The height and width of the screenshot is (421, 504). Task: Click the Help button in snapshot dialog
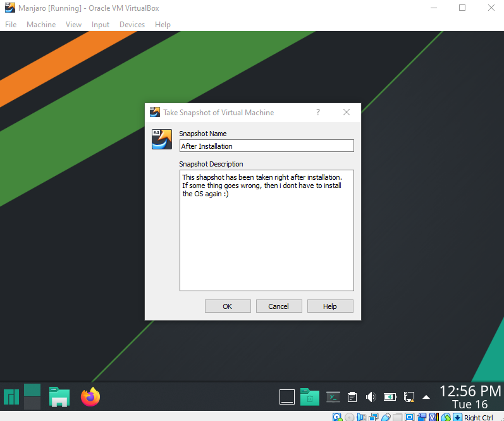click(x=330, y=306)
